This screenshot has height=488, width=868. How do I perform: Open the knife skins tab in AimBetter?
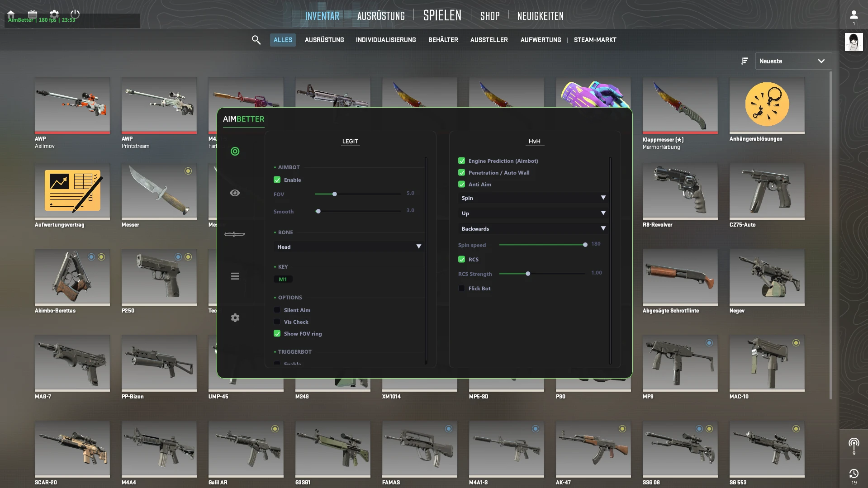pos(235,234)
